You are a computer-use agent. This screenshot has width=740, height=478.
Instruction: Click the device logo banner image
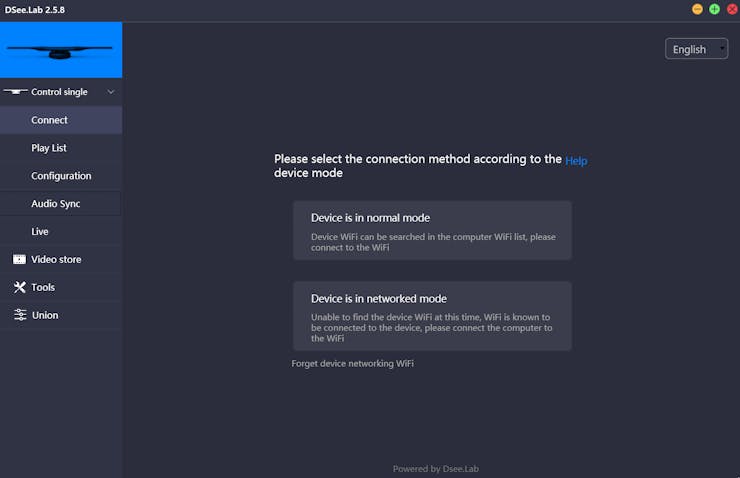[x=61, y=50]
